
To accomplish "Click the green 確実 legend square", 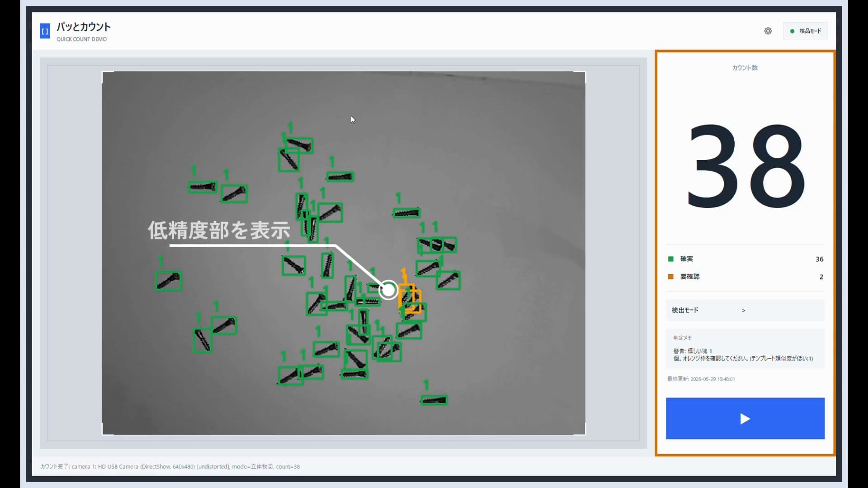I will click(x=671, y=259).
